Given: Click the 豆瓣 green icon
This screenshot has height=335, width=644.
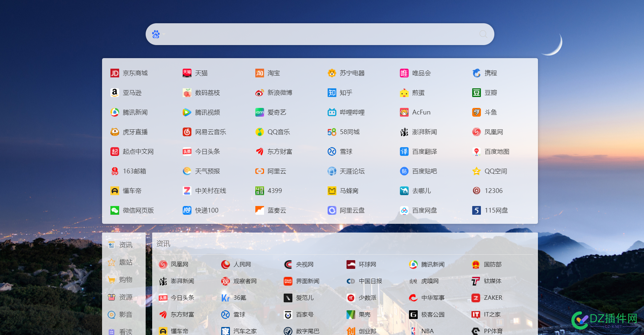Looking at the screenshot, I should click(477, 93).
